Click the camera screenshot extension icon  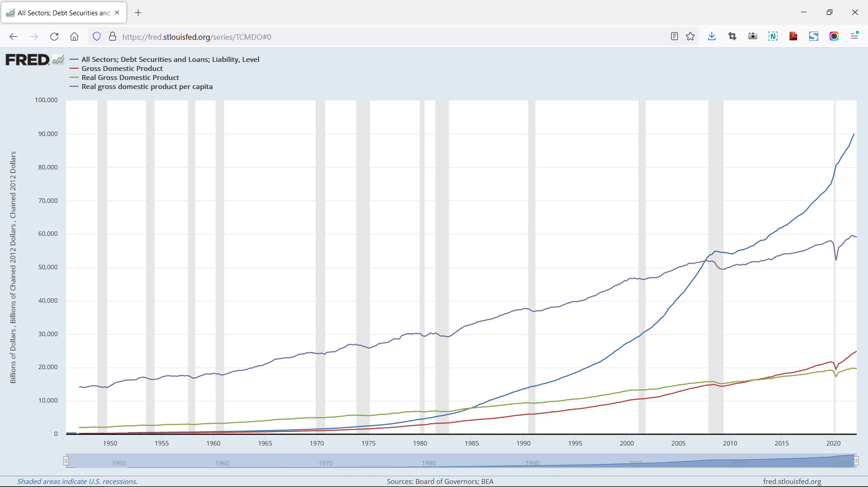752,36
